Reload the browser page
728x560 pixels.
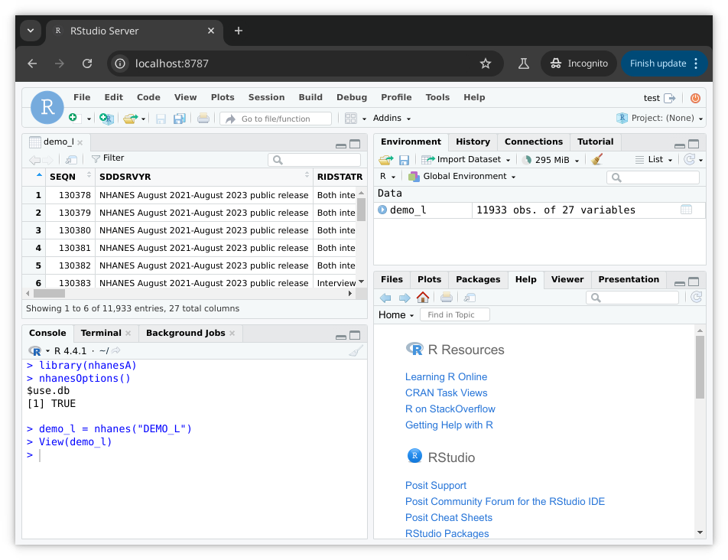coord(87,63)
